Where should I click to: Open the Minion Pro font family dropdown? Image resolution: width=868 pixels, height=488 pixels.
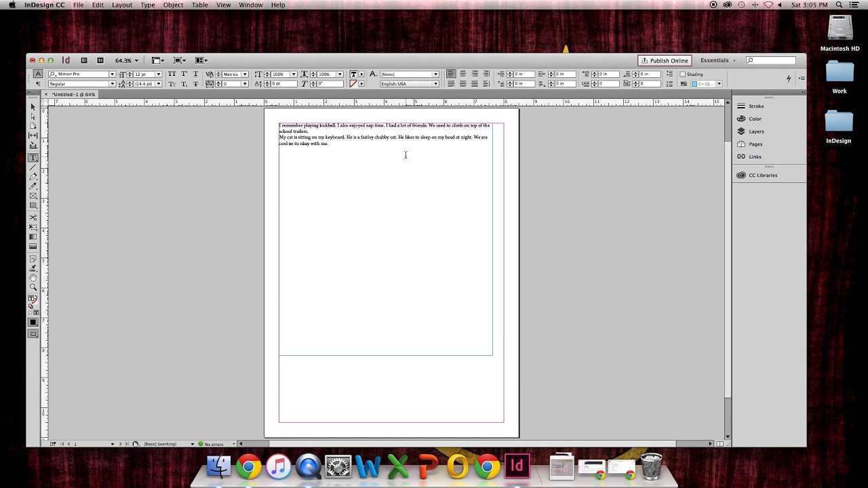click(112, 74)
